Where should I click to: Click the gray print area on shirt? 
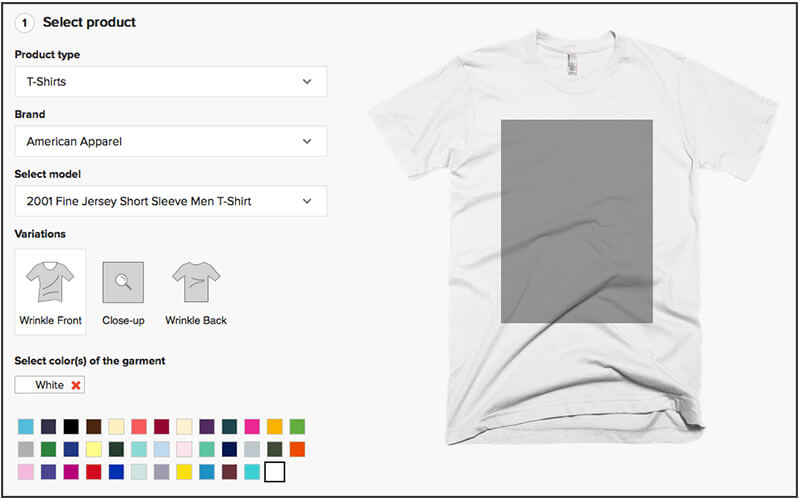pos(577,221)
